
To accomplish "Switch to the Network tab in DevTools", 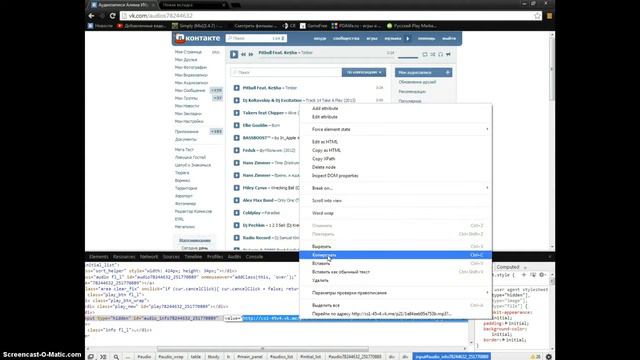I will point(149,257).
